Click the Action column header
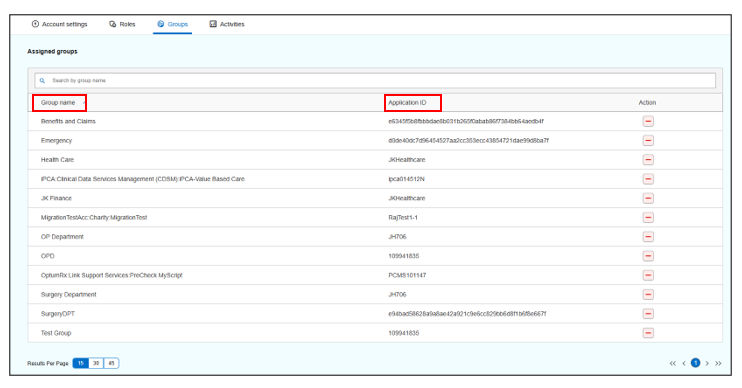Image resolution: width=742 pixels, height=388 pixels. click(647, 103)
